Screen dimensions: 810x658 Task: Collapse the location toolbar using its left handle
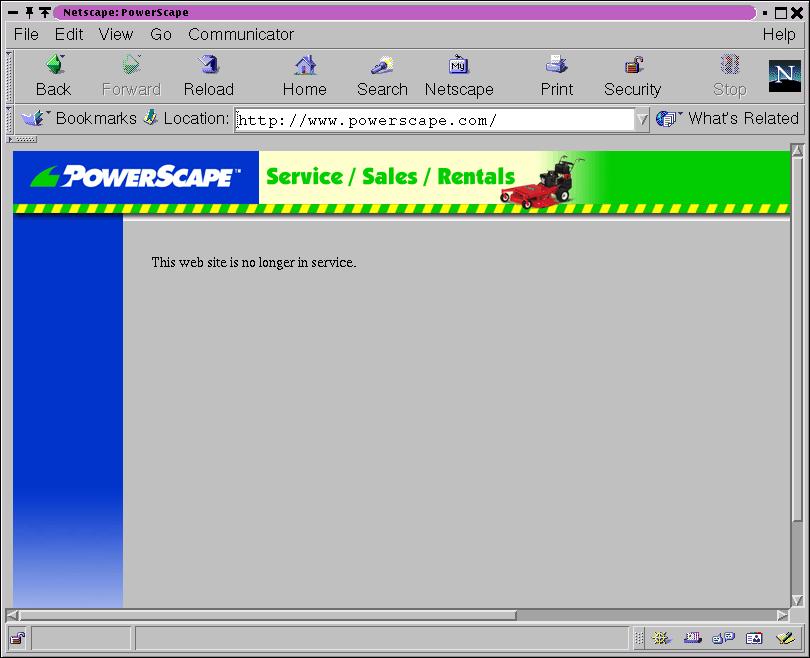(10, 118)
